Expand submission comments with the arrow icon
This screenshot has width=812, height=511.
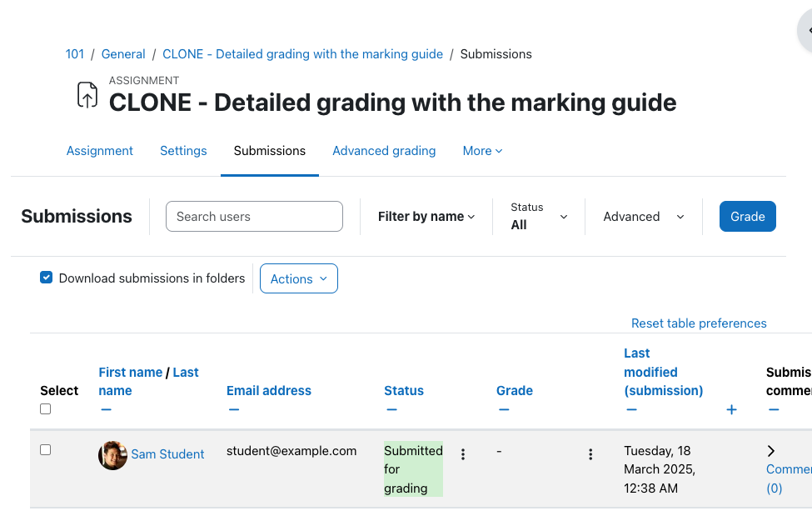pos(770,451)
